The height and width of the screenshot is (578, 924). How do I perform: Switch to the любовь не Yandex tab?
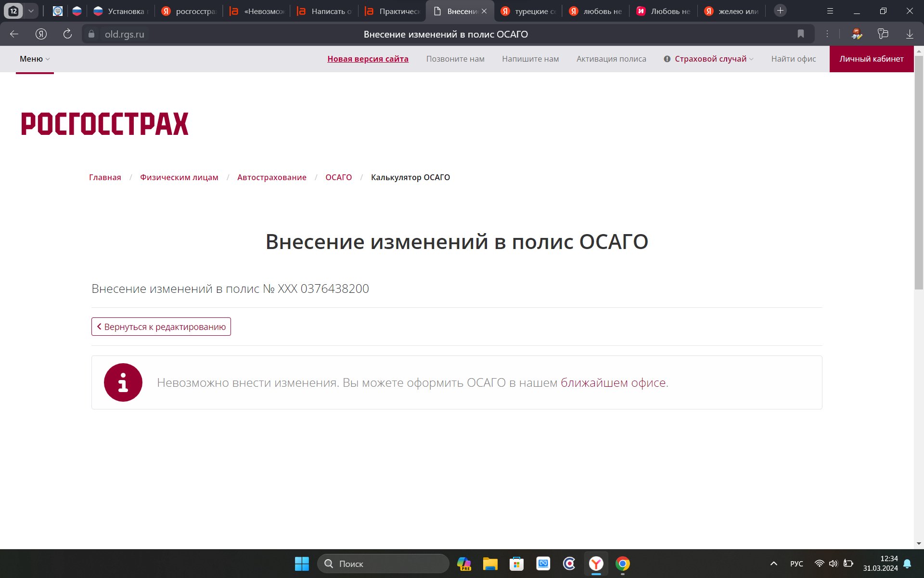tap(596, 11)
